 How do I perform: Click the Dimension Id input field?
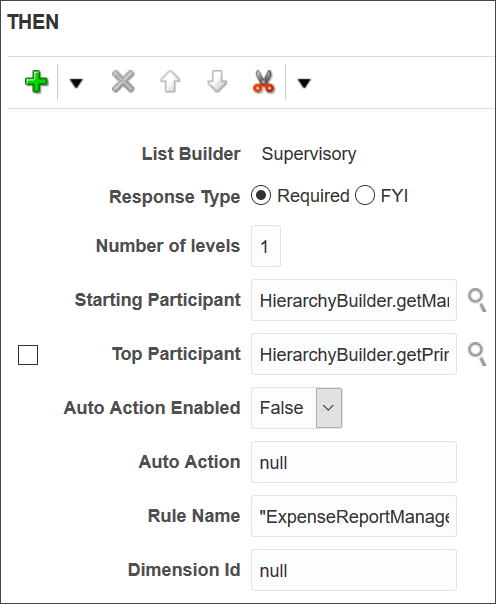point(354,570)
